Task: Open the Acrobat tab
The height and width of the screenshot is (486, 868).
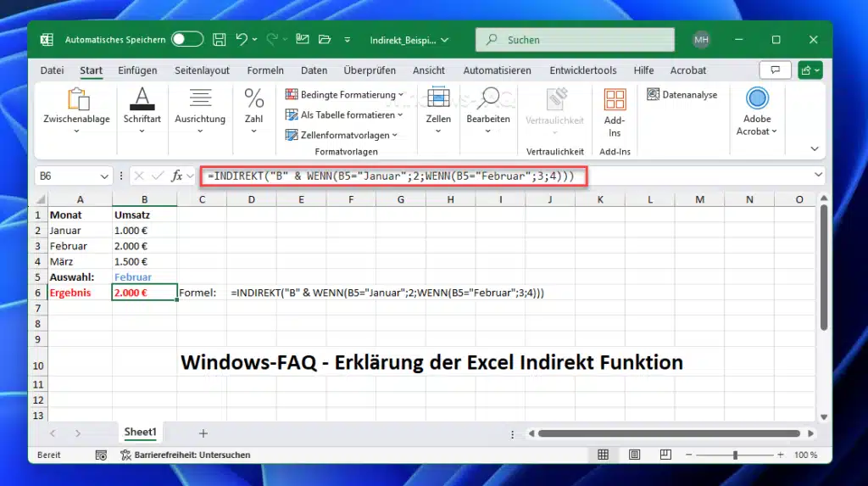Action: tap(688, 70)
